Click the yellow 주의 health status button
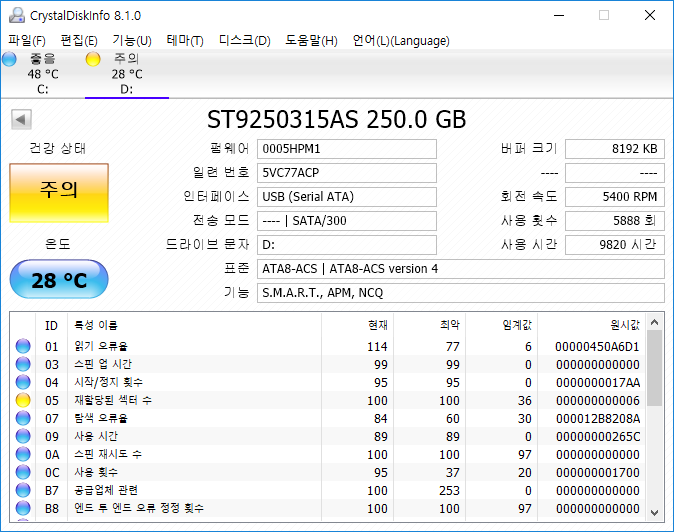This screenshot has width=674, height=532. point(59,193)
